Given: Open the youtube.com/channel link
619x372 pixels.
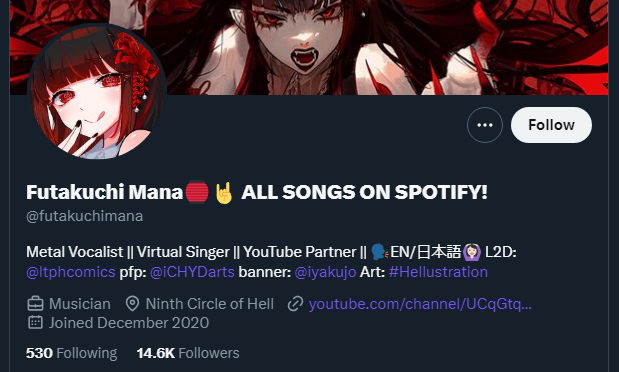Looking at the screenshot, I should click(x=420, y=304).
